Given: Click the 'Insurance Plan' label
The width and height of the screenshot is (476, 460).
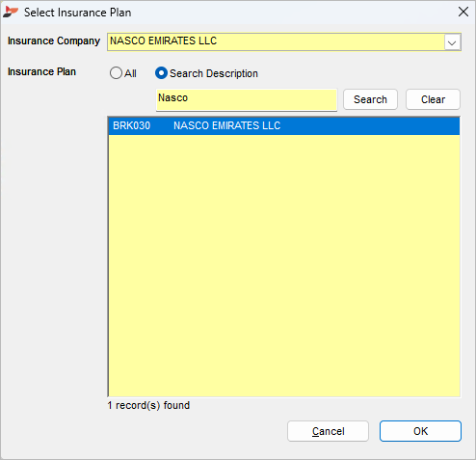Looking at the screenshot, I should pos(41,71).
